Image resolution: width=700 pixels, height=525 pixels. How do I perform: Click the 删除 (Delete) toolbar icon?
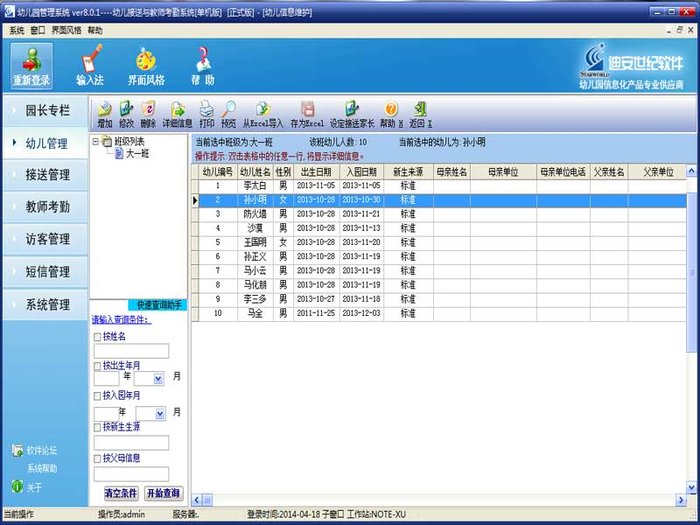148,113
